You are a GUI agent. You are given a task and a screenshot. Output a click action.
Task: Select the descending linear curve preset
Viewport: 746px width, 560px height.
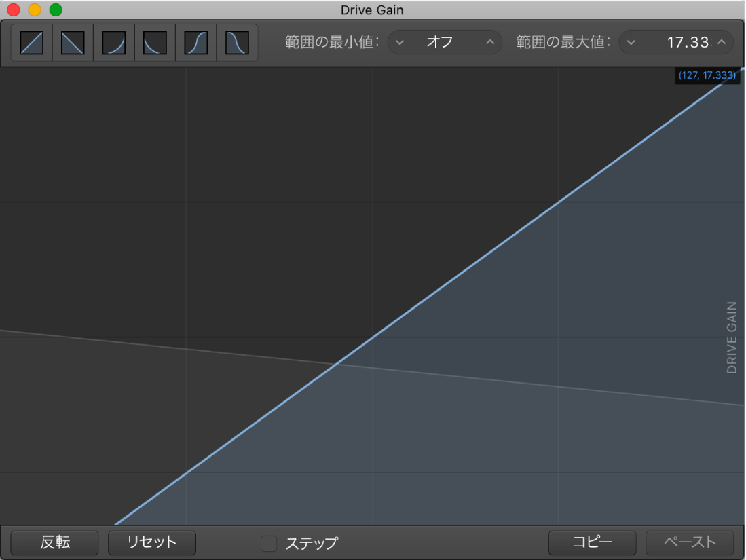click(x=72, y=42)
